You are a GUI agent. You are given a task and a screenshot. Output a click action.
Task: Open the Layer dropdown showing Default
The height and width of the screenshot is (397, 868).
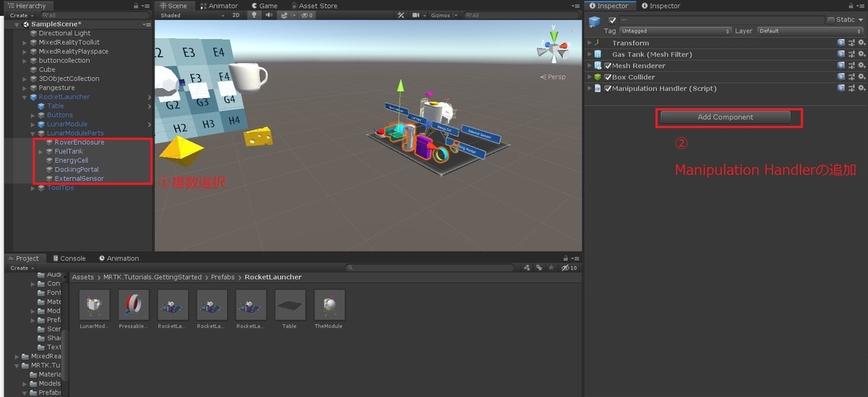tap(810, 31)
